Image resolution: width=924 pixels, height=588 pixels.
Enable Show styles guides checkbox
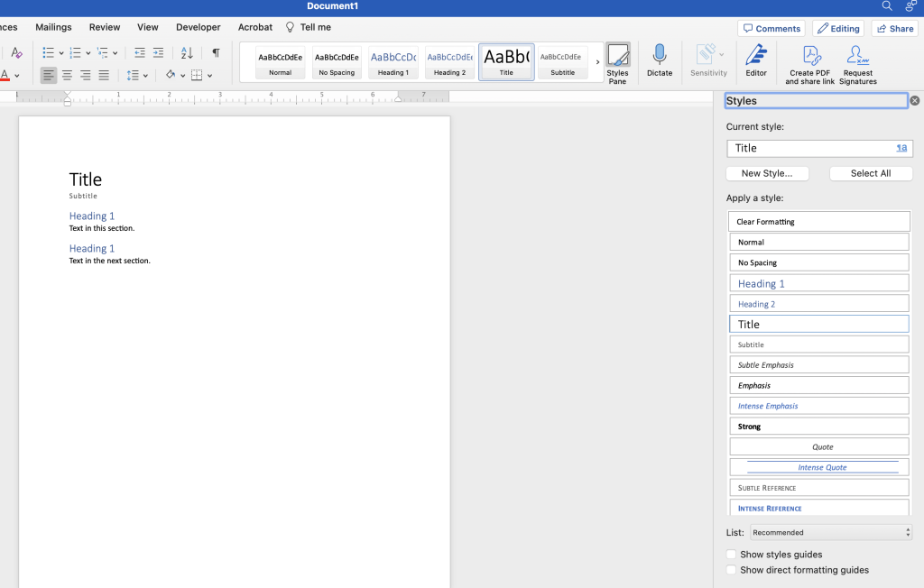[x=731, y=554]
